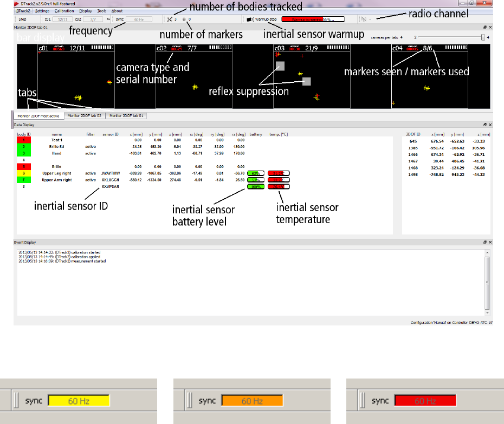Select the c04 camera view
The width and height of the screenshot is (504, 424).
pyautogui.click(x=430, y=76)
